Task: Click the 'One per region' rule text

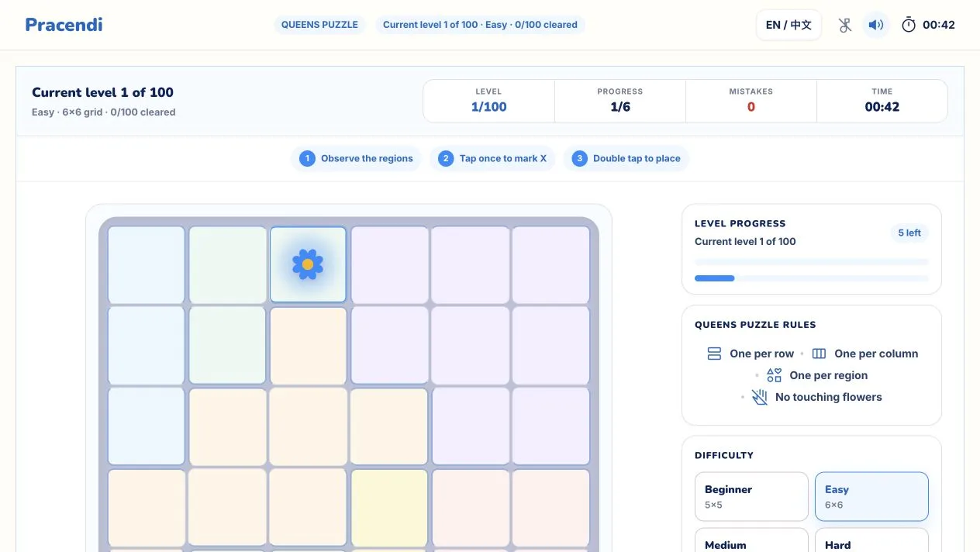Action: tap(828, 375)
